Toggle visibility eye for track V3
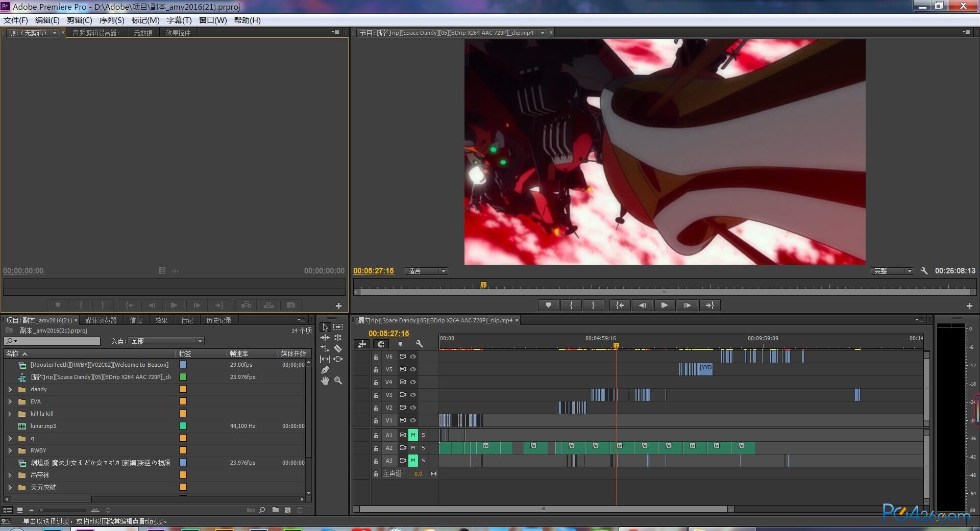This screenshot has height=531, width=980. pos(413,395)
